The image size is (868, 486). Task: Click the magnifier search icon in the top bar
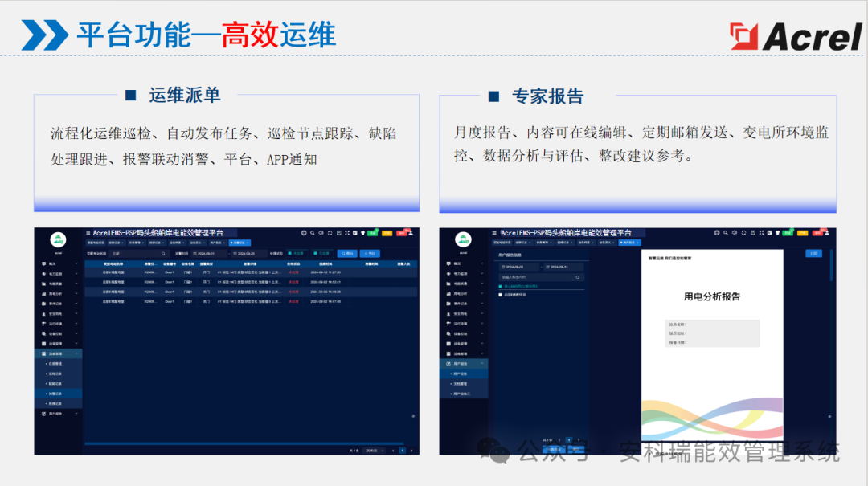tap(312, 233)
